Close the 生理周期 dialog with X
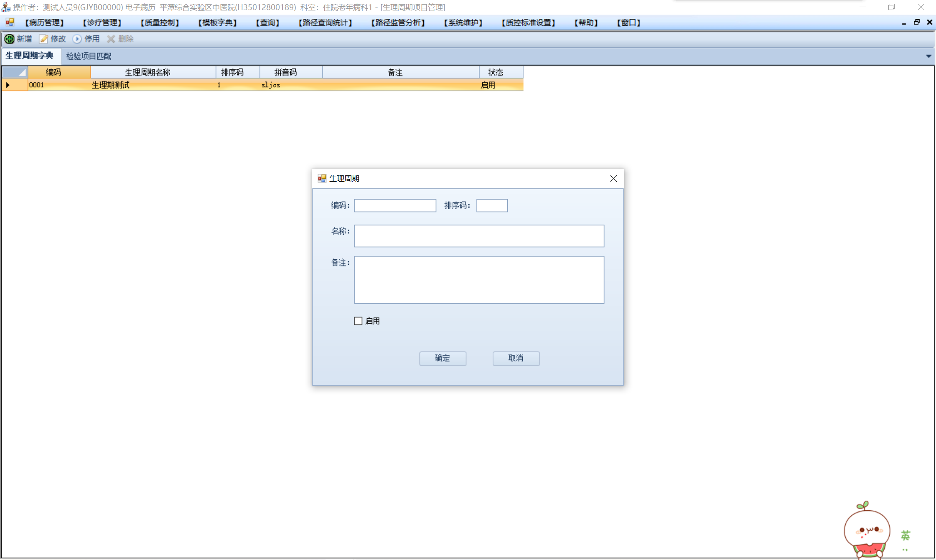This screenshot has width=936, height=560. (613, 179)
